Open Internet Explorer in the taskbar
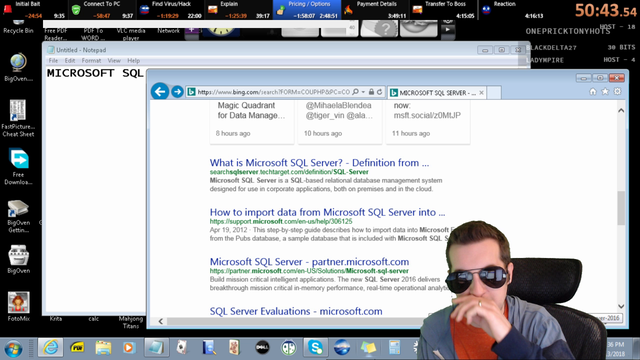Viewport: 640px width, 360px height. [51, 348]
